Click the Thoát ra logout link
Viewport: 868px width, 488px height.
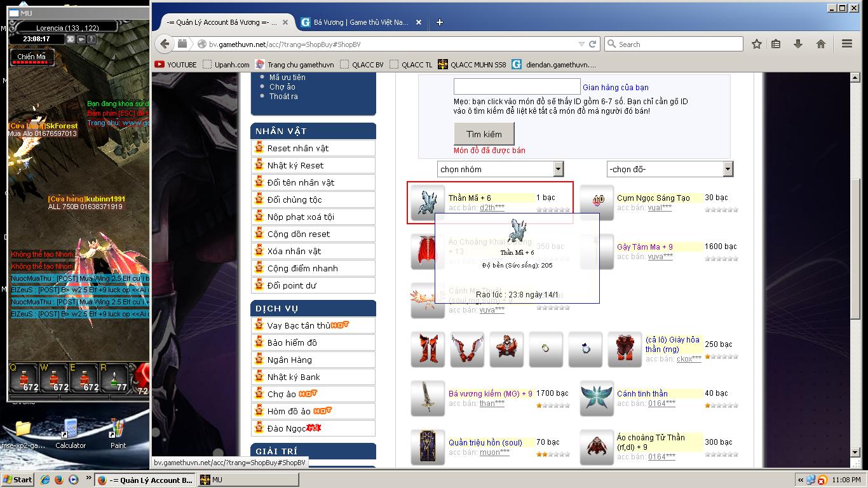click(283, 97)
